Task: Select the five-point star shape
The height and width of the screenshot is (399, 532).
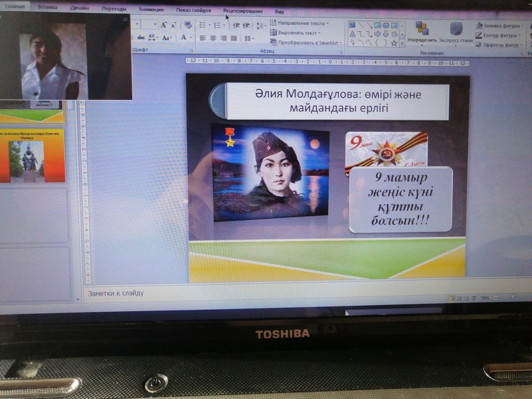Action: coord(394,43)
